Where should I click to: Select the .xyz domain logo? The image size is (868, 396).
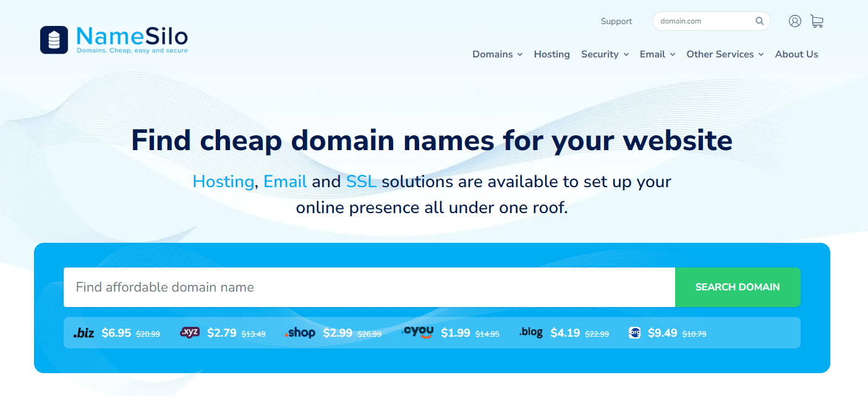point(190,333)
